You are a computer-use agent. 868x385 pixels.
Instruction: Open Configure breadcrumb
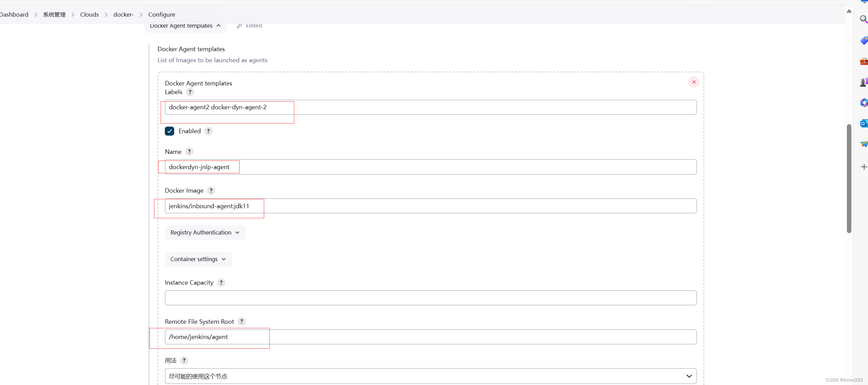pyautogui.click(x=162, y=15)
